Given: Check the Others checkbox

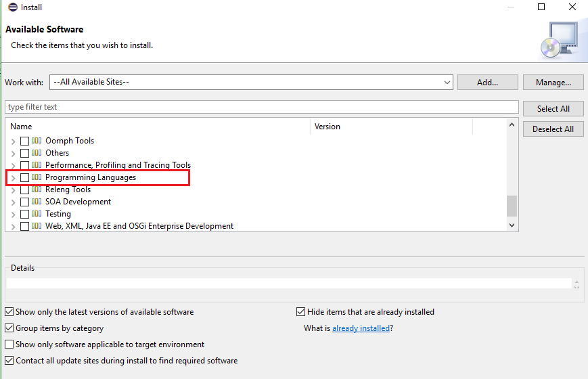Looking at the screenshot, I should pos(24,153).
